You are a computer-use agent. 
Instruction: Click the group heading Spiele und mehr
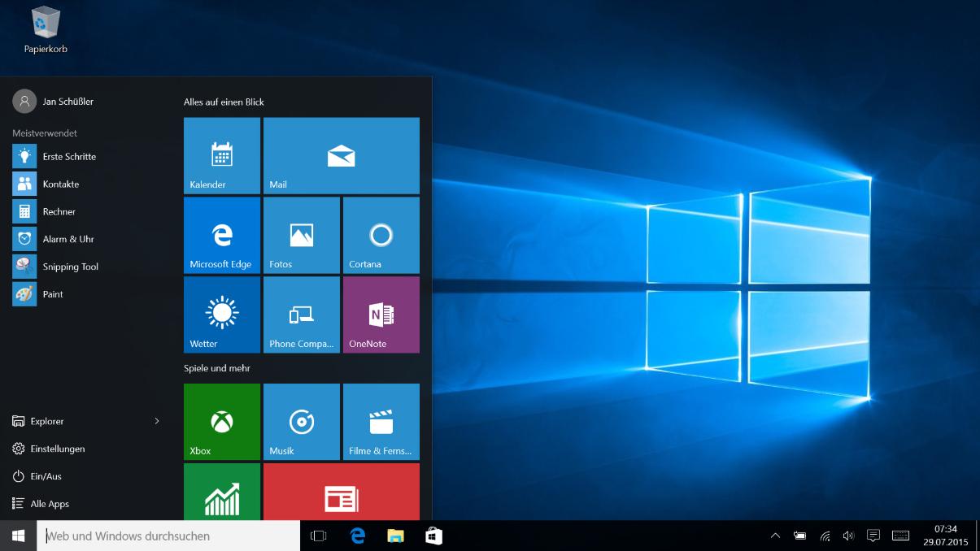pos(217,368)
